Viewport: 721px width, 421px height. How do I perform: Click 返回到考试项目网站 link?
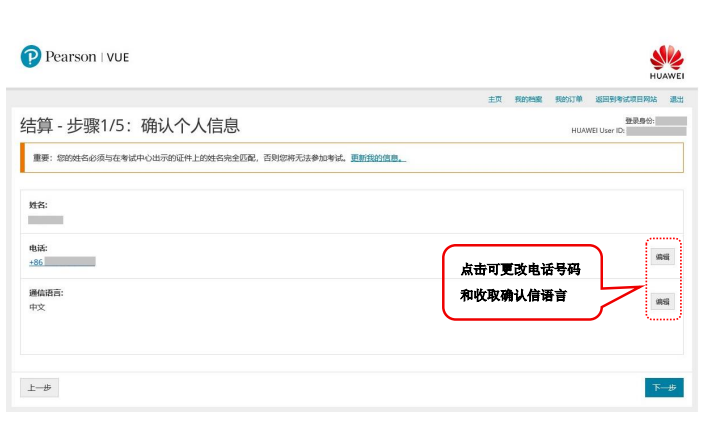[626, 100]
